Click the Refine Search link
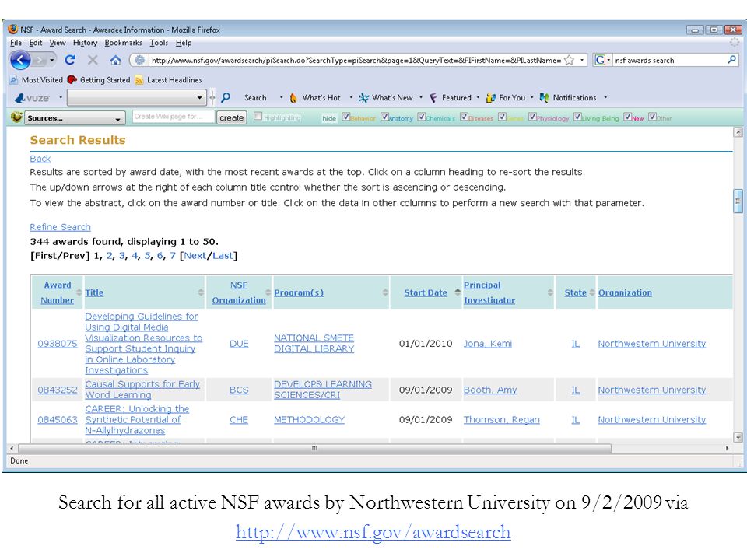This screenshot has width=747, height=560. point(60,227)
